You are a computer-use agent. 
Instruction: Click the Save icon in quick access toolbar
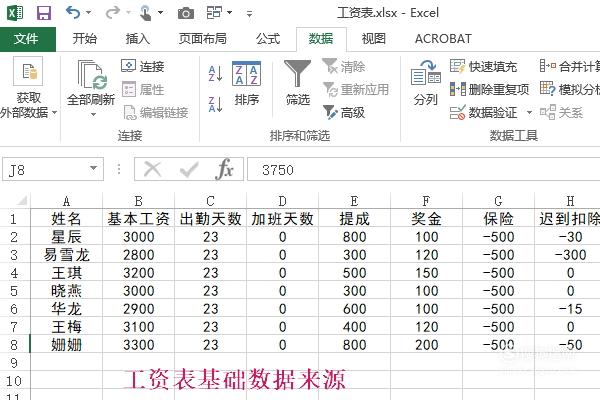click(44, 13)
